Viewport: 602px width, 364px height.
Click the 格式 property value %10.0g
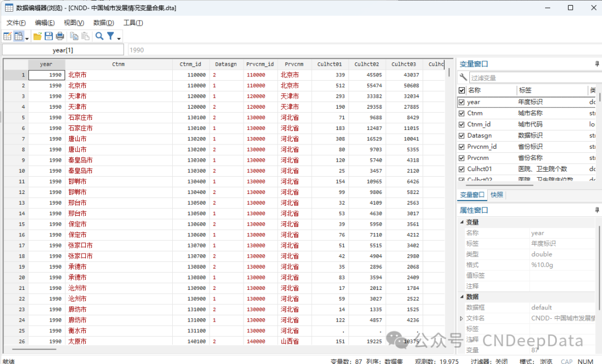(x=542, y=265)
